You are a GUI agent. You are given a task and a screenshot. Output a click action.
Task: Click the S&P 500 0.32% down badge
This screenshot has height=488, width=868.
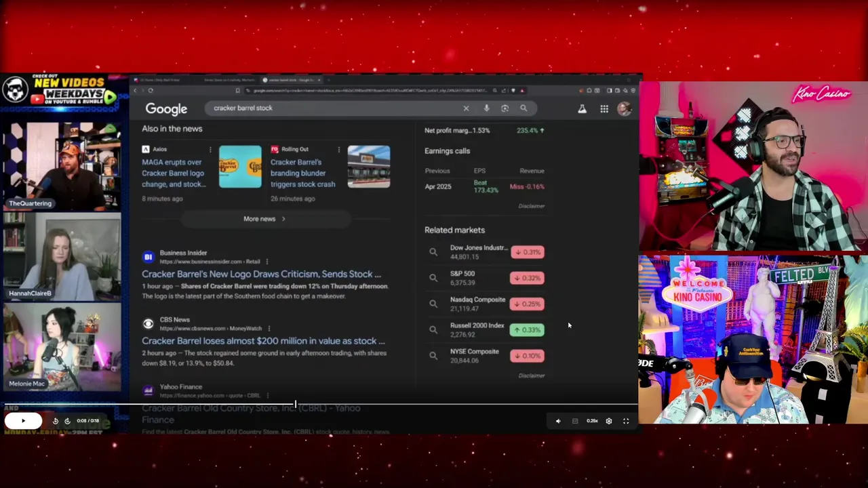528,278
